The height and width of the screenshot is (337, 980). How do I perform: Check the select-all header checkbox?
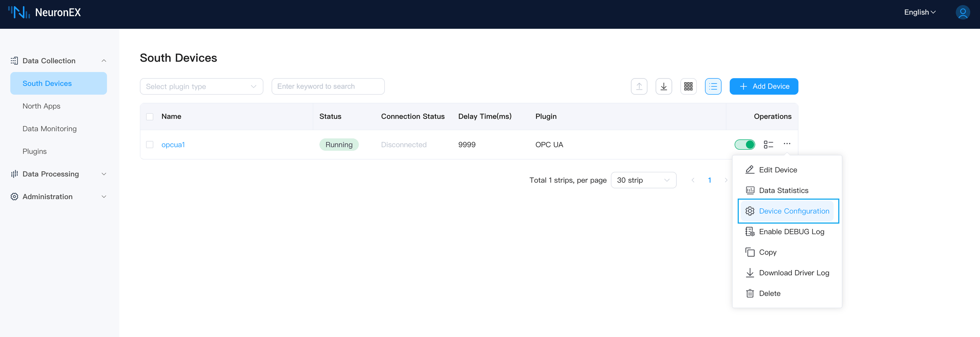(150, 116)
